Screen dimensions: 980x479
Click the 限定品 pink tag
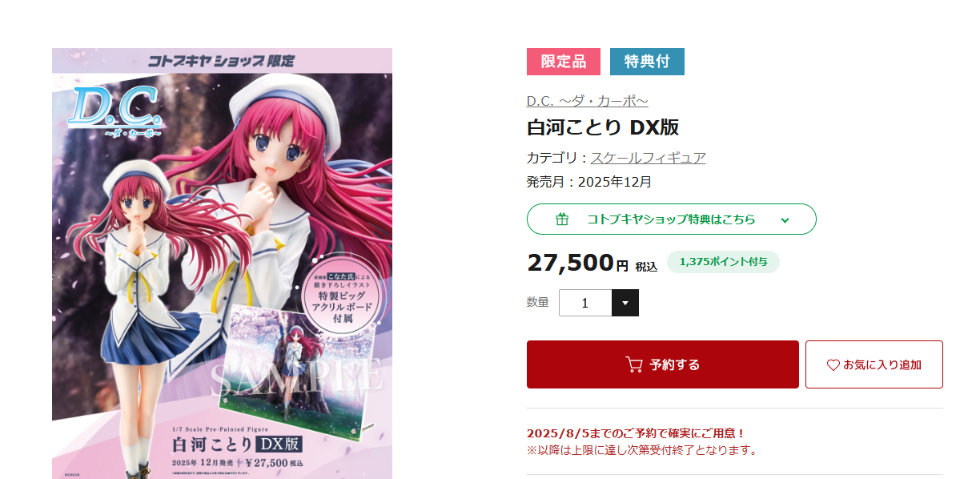(564, 62)
